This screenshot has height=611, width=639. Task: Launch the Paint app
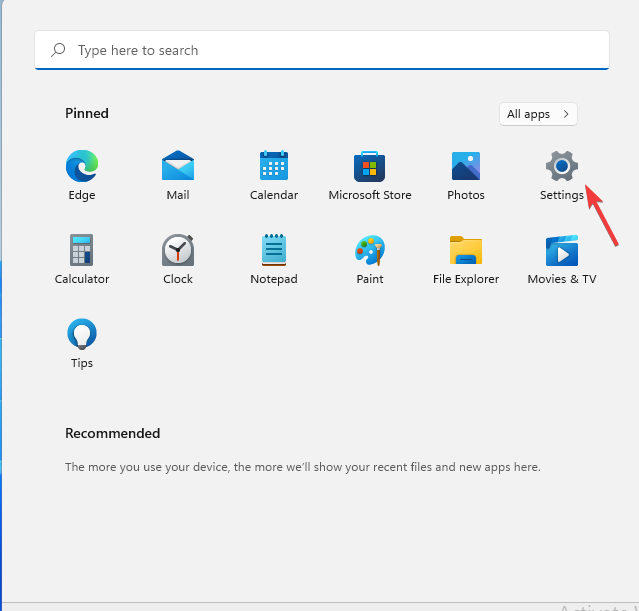(x=370, y=250)
